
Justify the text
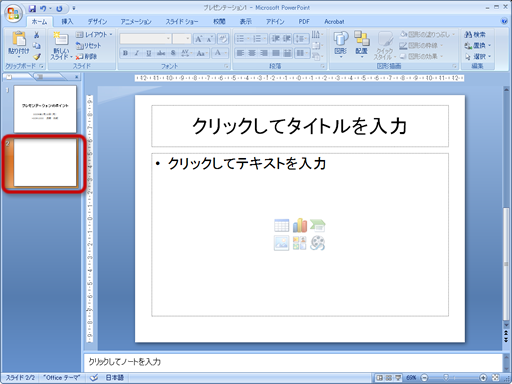point(276,53)
